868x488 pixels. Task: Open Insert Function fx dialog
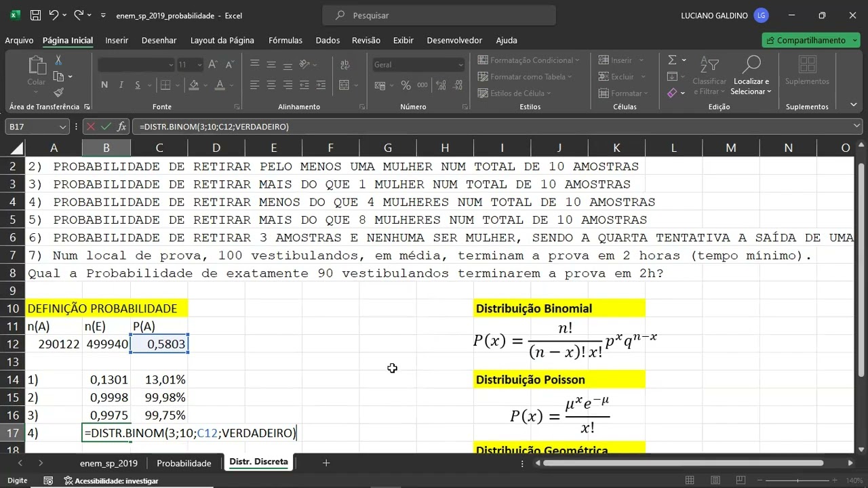click(121, 126)
